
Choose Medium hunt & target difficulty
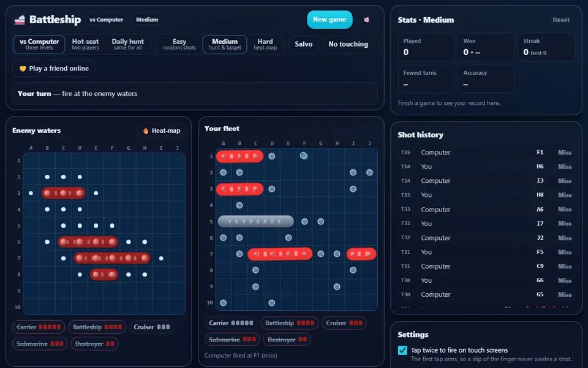(x=225, y=44)
